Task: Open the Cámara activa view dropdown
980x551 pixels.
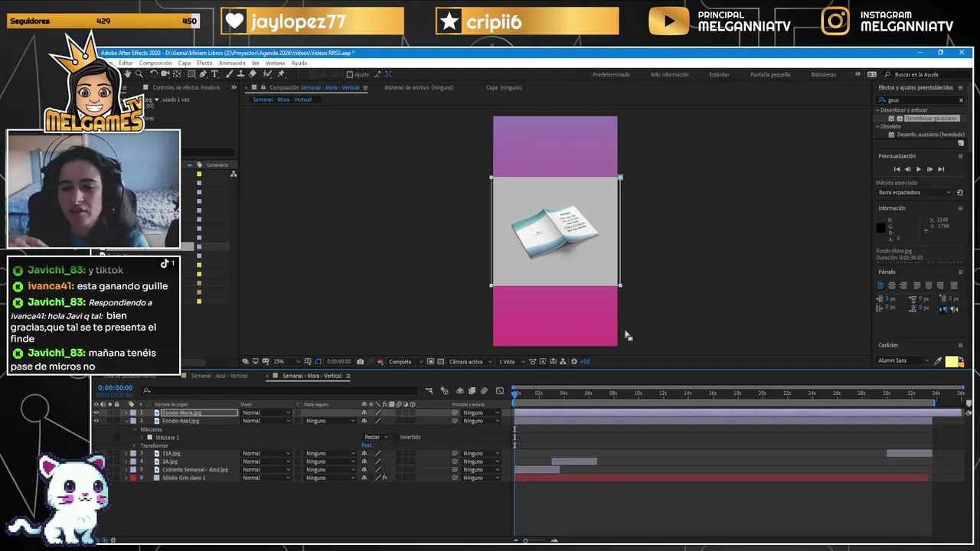Action: pos(471,361)
